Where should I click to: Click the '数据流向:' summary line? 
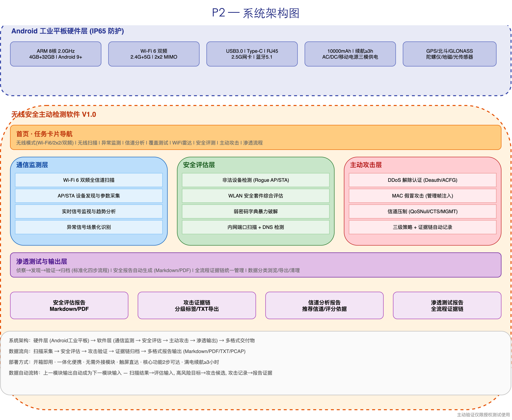127,351
